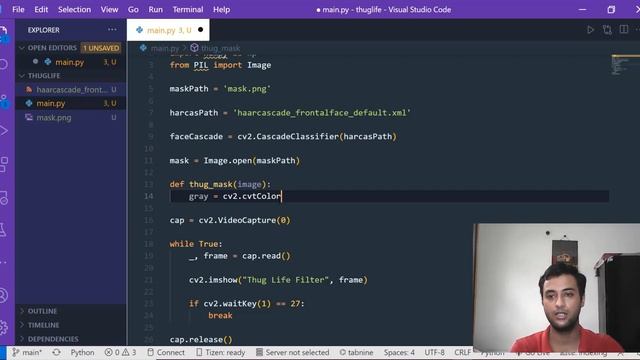The image size is (640, 360).
Task: Click Server not selected in status bar
Action: [292, 352]
